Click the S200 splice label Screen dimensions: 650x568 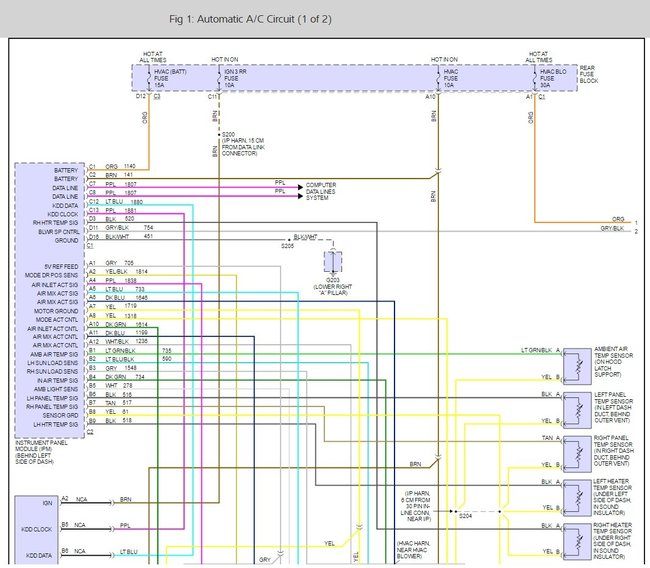pyautogui.click(x=228, y=135)
